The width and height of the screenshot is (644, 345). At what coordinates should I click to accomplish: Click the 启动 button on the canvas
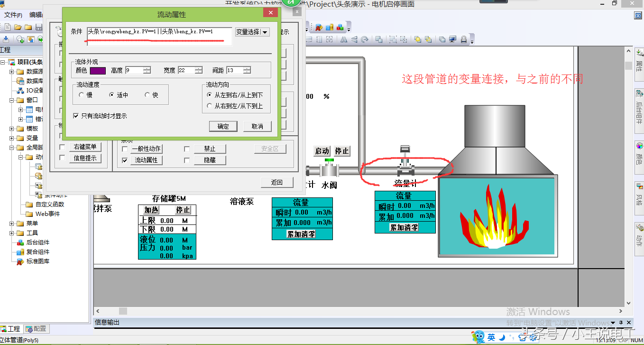[x=322, y=151]
